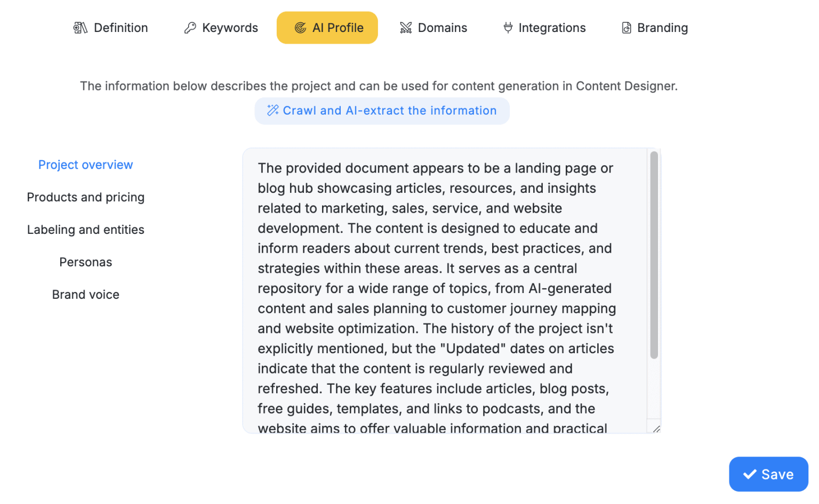The height and width of the screenshot is (504, 819).
Task: Switch to the Keywords tab
Action: coord(230,27)
